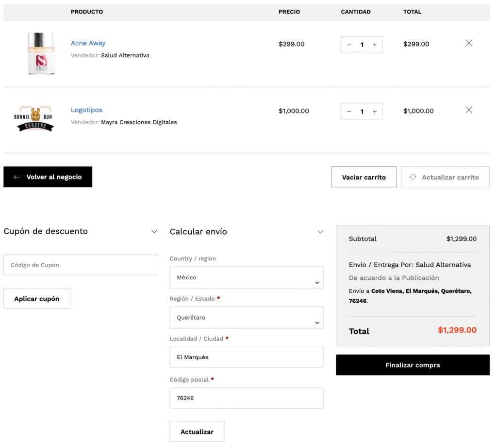The width and height of the screenshot is (497, 448).
Task: Remove Logotipos item from the cart
Action: point(468,110)
